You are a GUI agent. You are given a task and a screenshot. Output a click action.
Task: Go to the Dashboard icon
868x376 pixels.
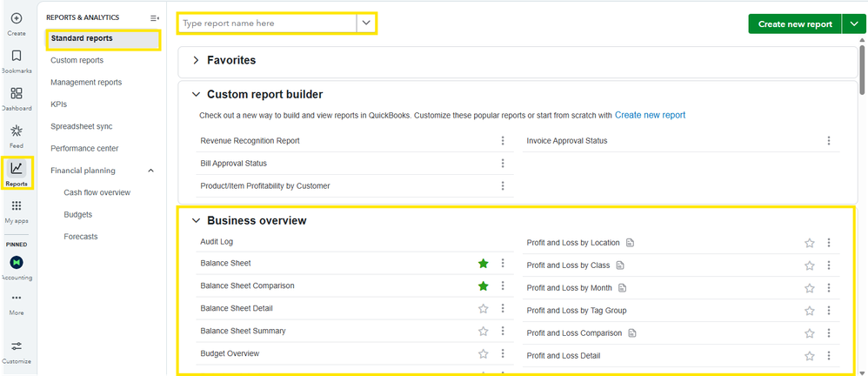tap(17, 93)
